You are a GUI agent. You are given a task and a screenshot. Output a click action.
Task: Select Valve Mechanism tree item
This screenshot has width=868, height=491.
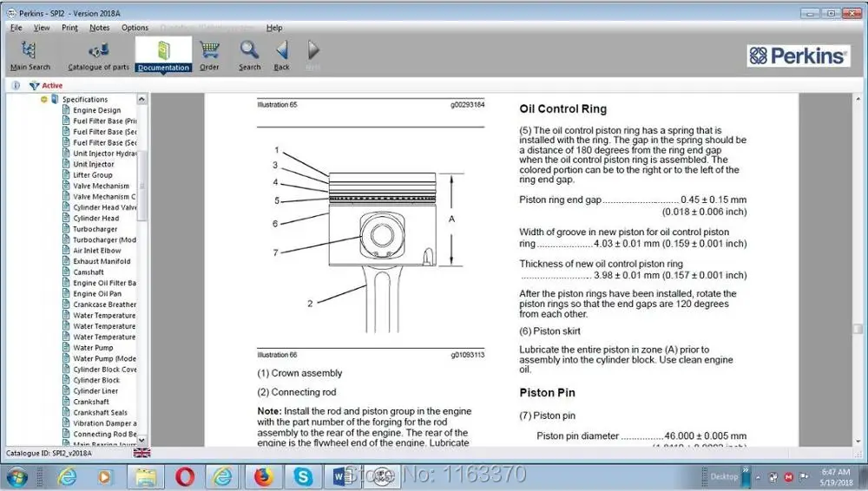[x=102, y=186]
